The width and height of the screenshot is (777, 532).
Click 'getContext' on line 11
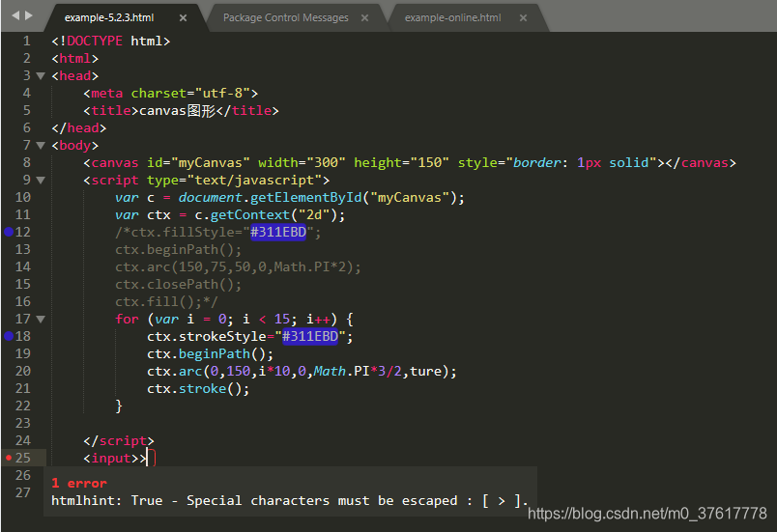point(249,214)
